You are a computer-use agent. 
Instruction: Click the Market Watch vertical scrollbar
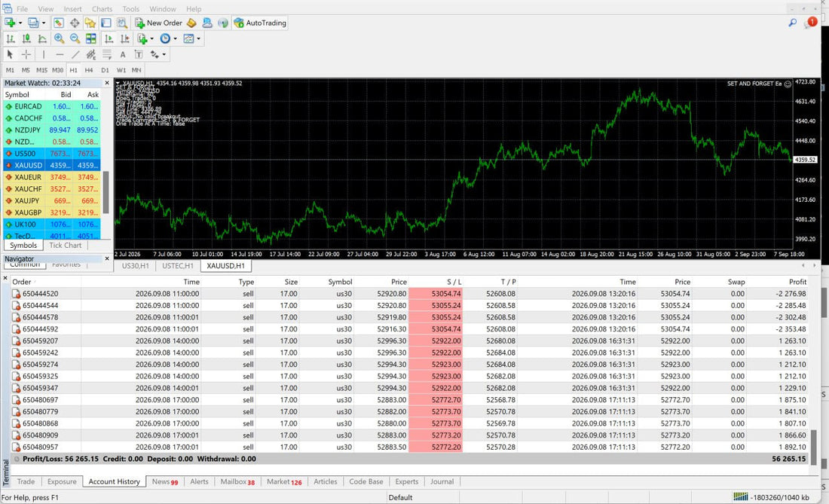click(106, 192)
